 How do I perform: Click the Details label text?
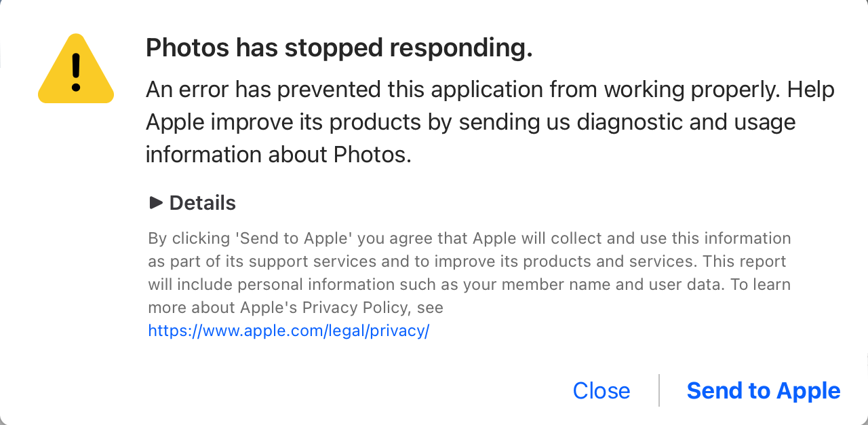tap(202, 203)
